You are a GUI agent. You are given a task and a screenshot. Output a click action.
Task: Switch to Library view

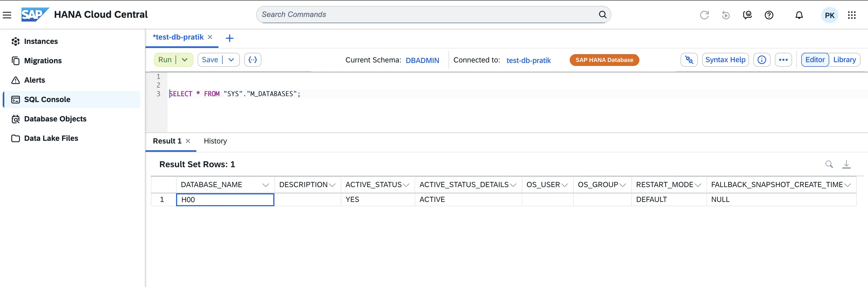844,59
